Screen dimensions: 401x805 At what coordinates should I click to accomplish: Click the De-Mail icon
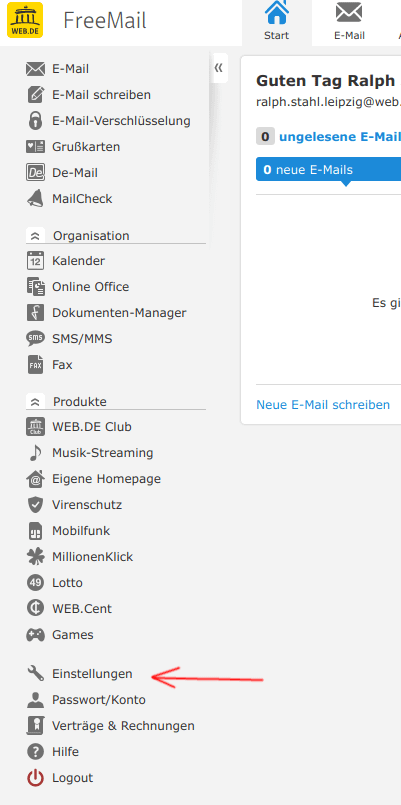tap(35, 173)
